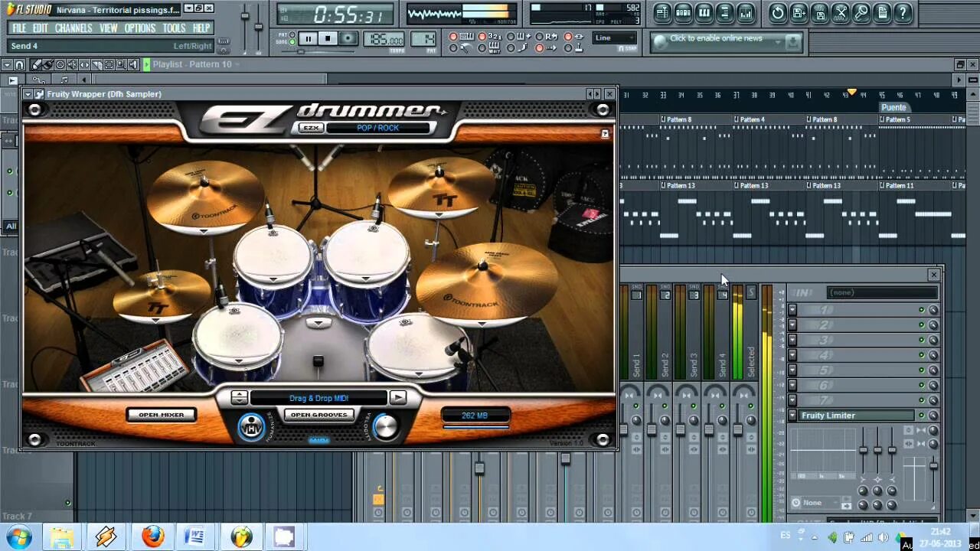Click the undo icon in top toolbar

[778, 12]
